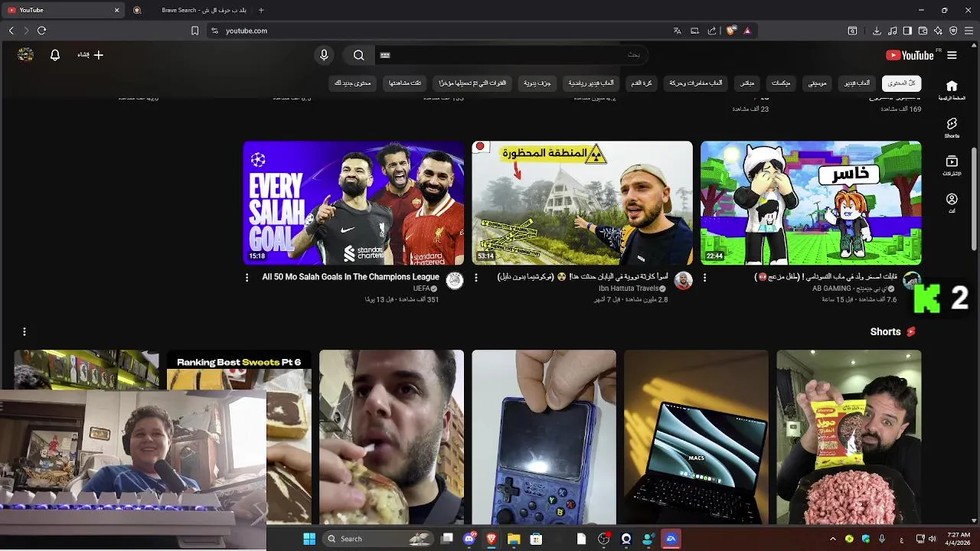This screenshot has height=551, width=980.
Task: Open the man eating sandwich short
Action: coord(391,438)
